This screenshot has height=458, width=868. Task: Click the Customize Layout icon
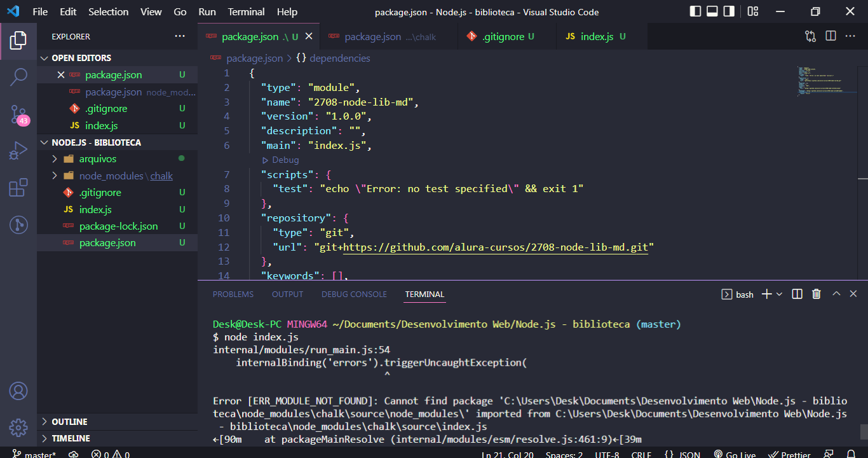tap(753, 11)
